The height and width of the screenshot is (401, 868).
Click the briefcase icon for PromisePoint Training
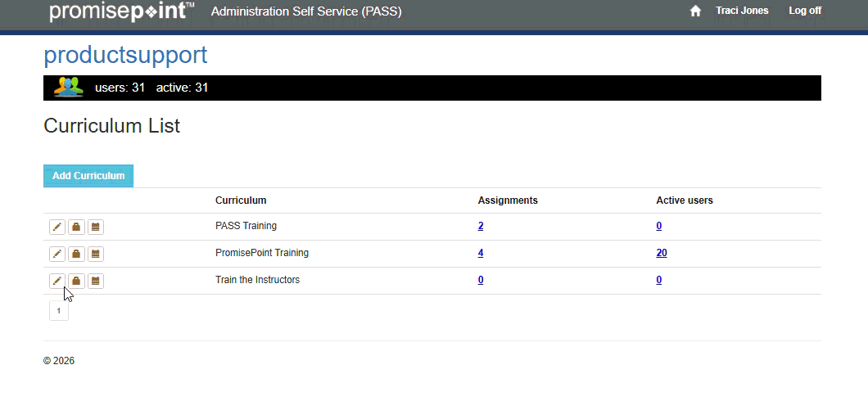pyautogui.click(x=76, y=254)
